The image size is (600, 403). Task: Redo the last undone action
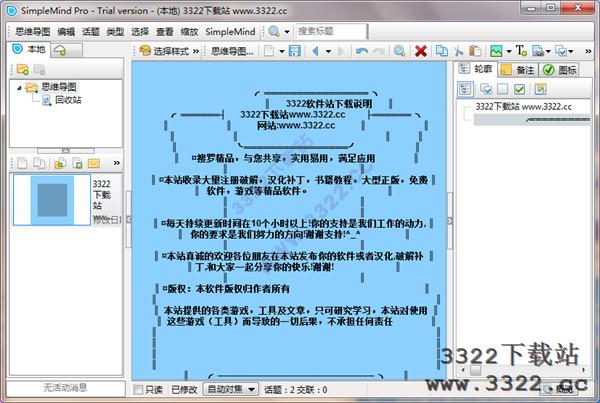tap(378, 51)
